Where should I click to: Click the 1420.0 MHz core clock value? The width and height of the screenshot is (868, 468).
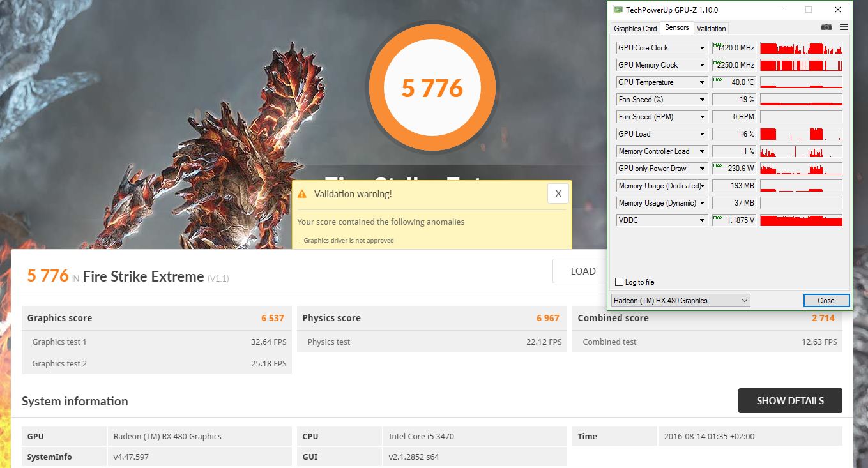coord(734,48)
